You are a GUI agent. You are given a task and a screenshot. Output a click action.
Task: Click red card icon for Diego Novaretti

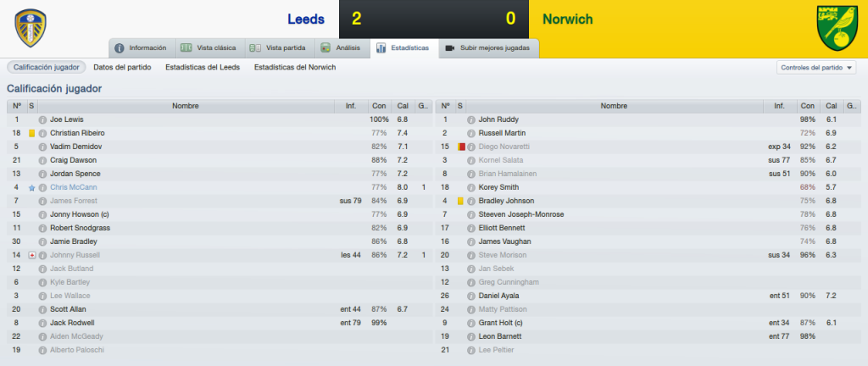(x=461, y=147)
